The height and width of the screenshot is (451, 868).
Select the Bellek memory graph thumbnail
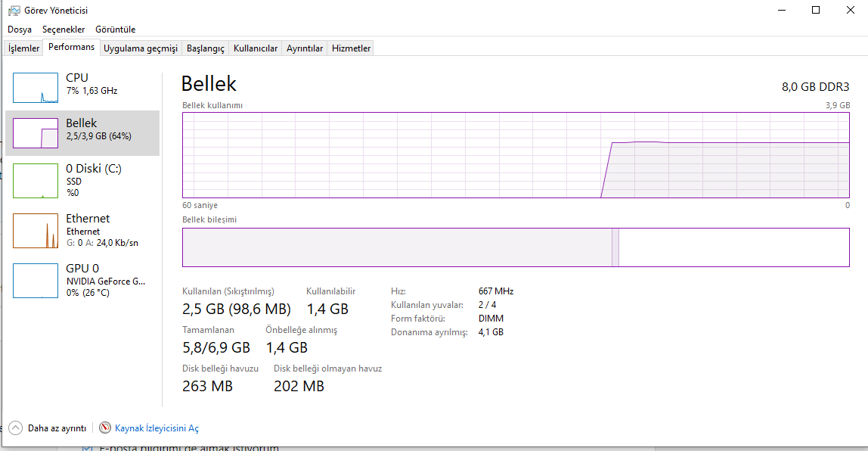pyautogui.click(x=36, y=133)
